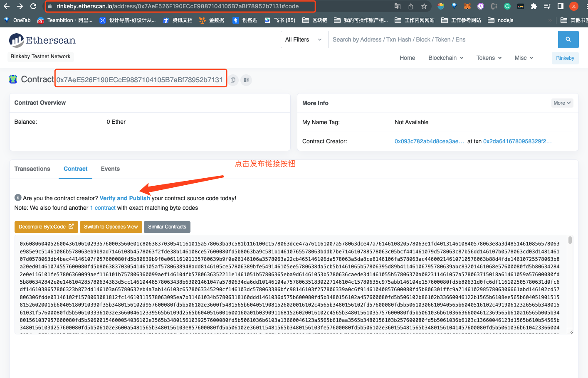The height and width of the screenshot is (378, 588).
Task: Open the MetaMask extension
Action: point(467,6)
